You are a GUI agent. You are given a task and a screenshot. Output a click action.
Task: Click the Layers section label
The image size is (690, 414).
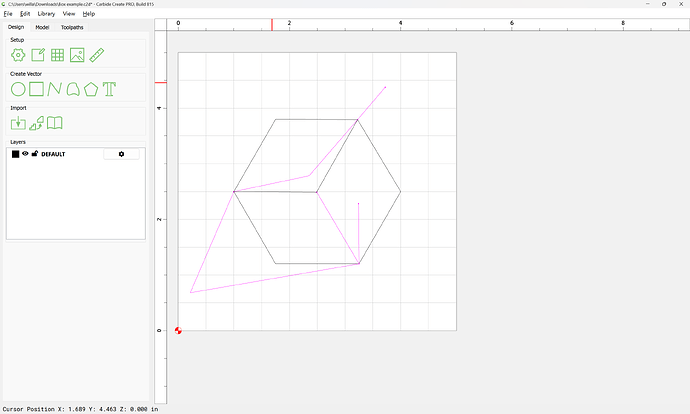point(18,142)
